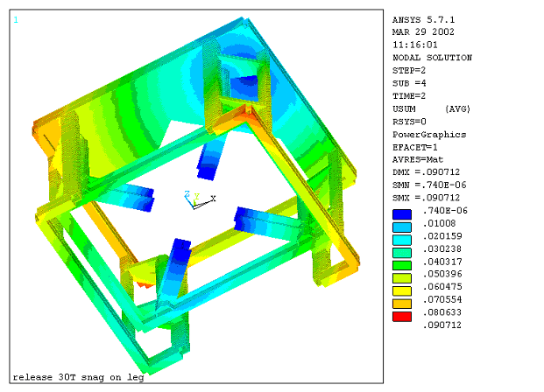Click the '.080633' legend value
The height and width of the screenshot is (392, 544).
pos(442,312)
